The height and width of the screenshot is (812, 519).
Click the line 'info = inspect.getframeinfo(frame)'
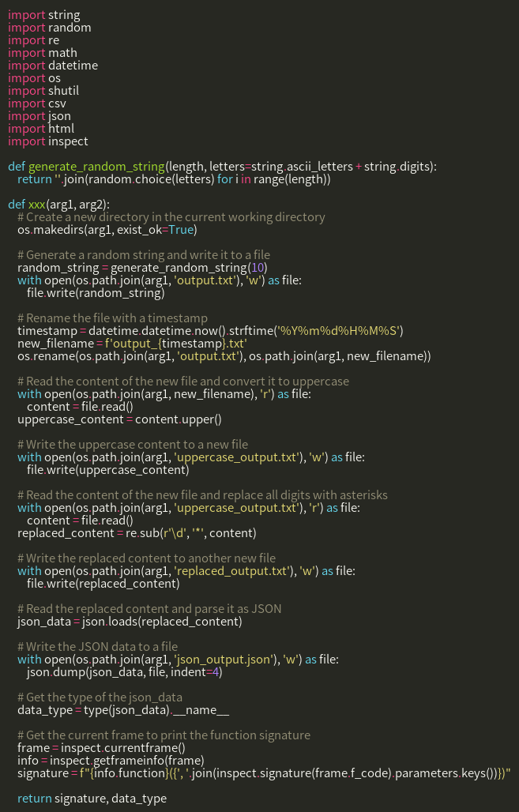point(111,760)
